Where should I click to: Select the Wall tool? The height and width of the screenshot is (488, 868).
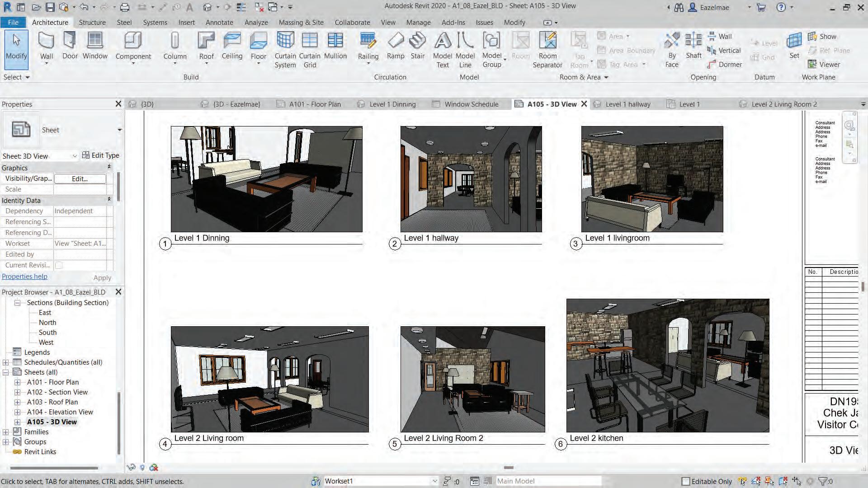coord(46,42)
